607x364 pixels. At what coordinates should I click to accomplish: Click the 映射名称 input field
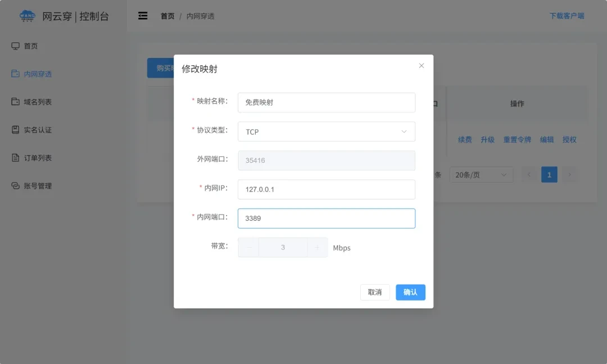pos(327,102)
